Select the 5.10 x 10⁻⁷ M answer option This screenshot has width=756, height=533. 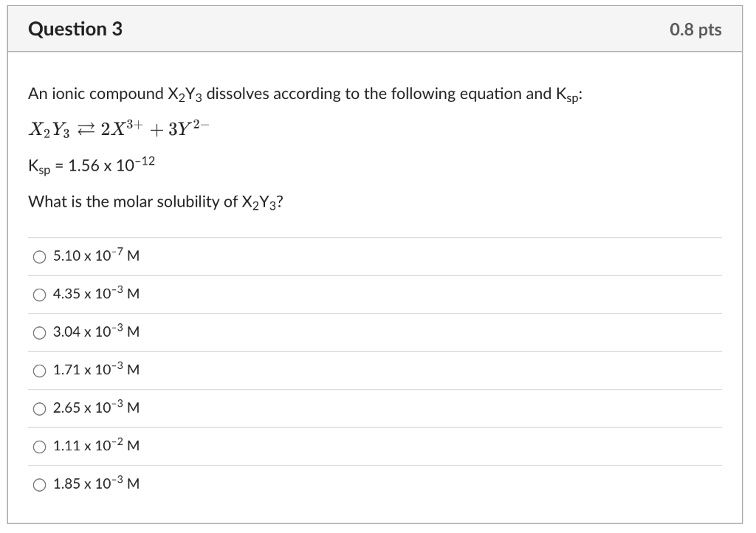(x=95, y=255)
